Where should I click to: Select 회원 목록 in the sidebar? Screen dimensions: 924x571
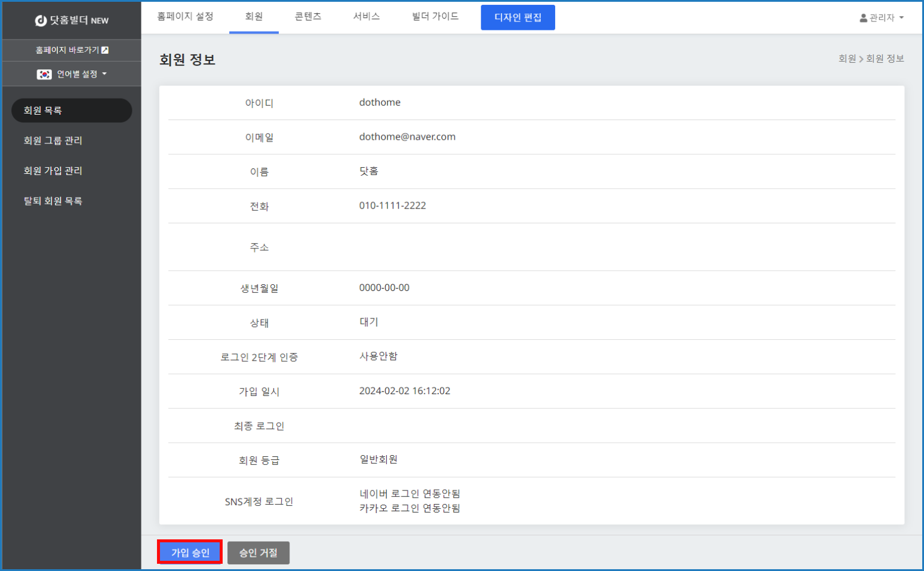[72, 110]
